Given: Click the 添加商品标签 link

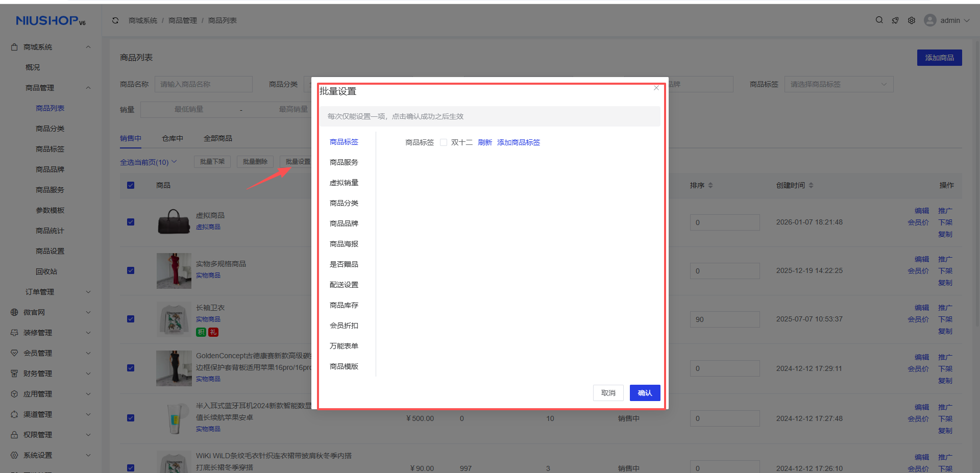Looking at the screenshot, I should click(519, 142).
